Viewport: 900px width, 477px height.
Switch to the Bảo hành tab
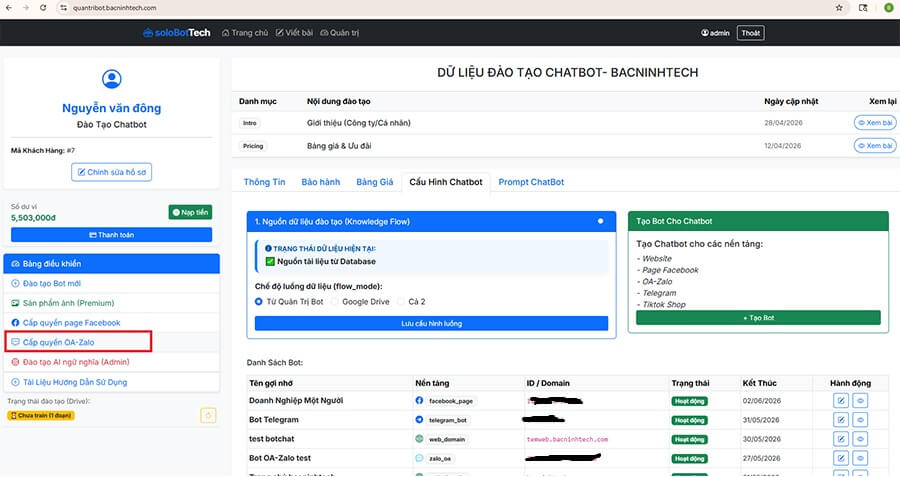coord(321,182)
